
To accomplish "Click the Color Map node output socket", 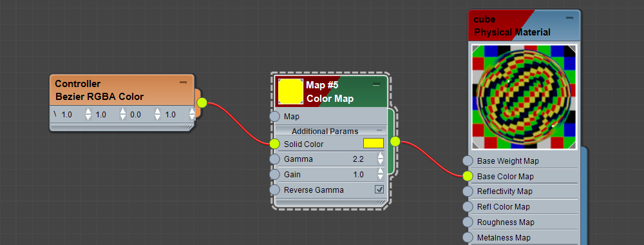I will [x=395, y=141].
